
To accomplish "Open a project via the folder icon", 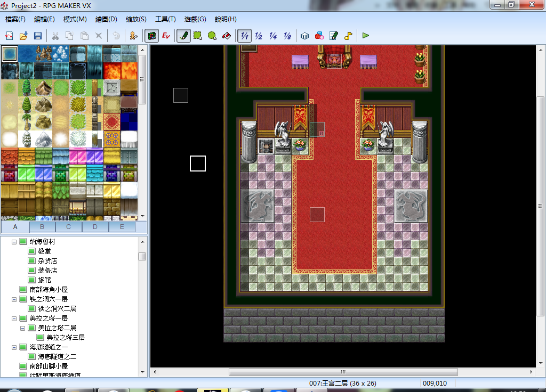I will click(23, 36).
